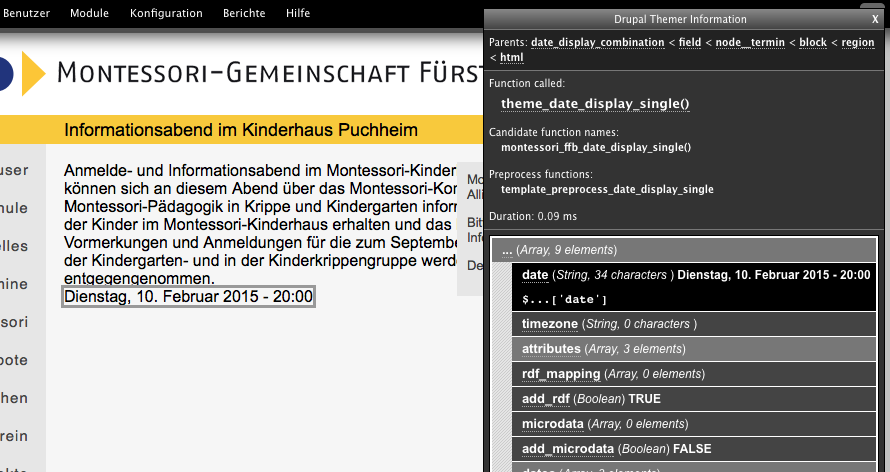Expand the microdata array entry
This screenshot has height=472, width=890.
coord(555,424)
